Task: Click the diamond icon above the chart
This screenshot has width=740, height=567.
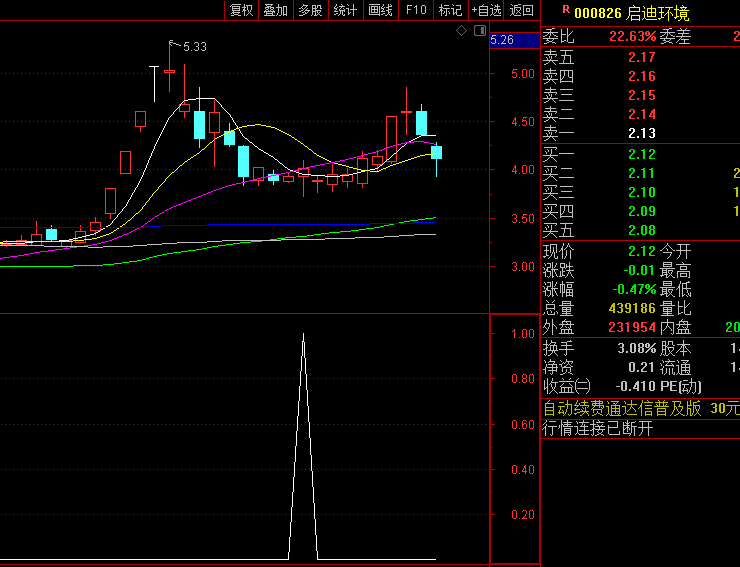Action: [x=461, y=31]
